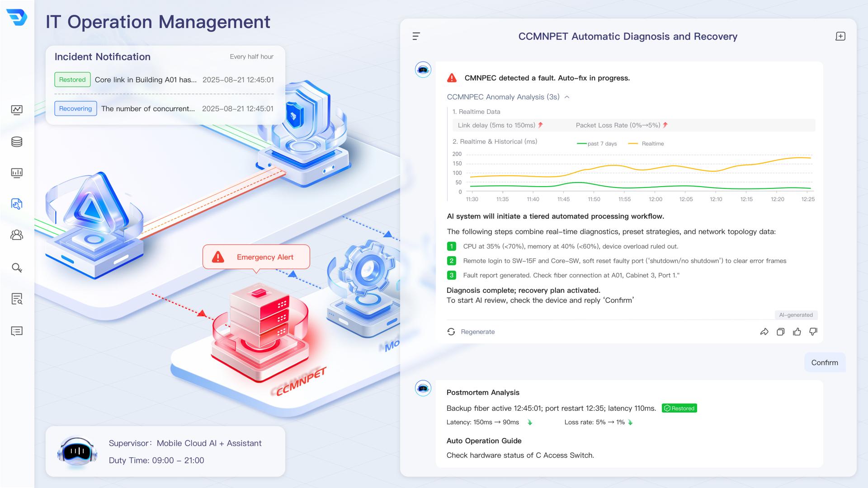Open the Every half hour interval selector
Image resolution: width=868 pixels, height=488 pixels.
click(x=251, y=57)
